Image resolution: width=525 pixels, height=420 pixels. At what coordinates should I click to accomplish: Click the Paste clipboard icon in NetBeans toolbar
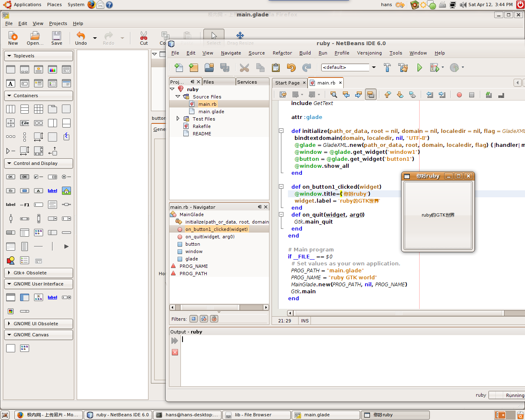[x=276, y=67]
